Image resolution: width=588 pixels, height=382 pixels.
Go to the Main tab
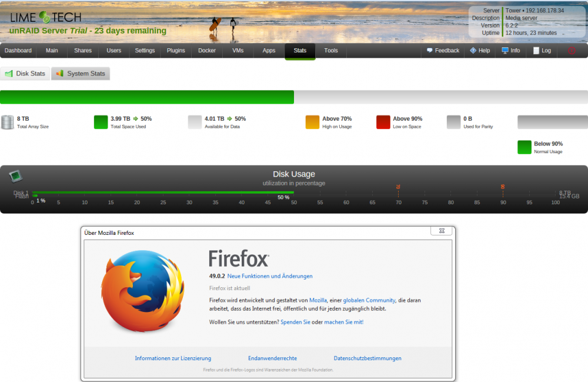52,51
